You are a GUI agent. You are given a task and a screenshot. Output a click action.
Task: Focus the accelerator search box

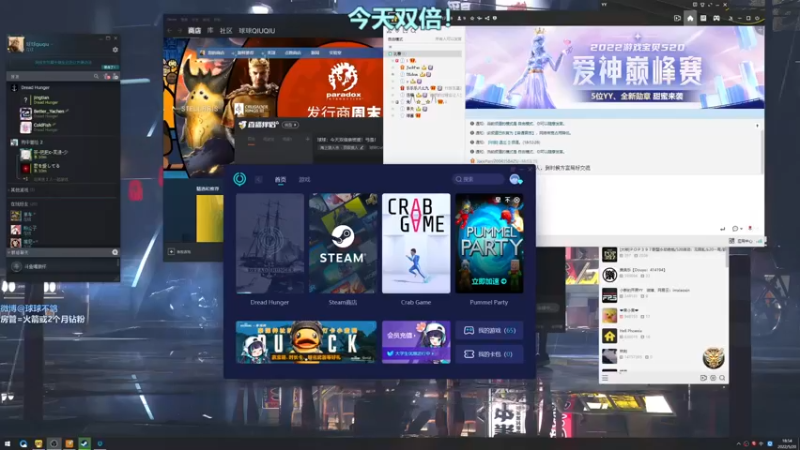(x=479, y=179)
